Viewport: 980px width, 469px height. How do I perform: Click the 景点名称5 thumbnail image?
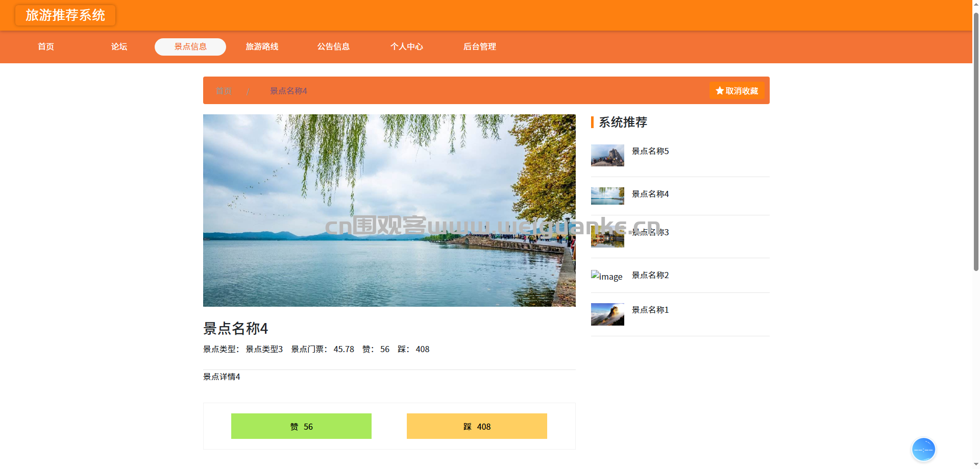(x=607, y=155)
